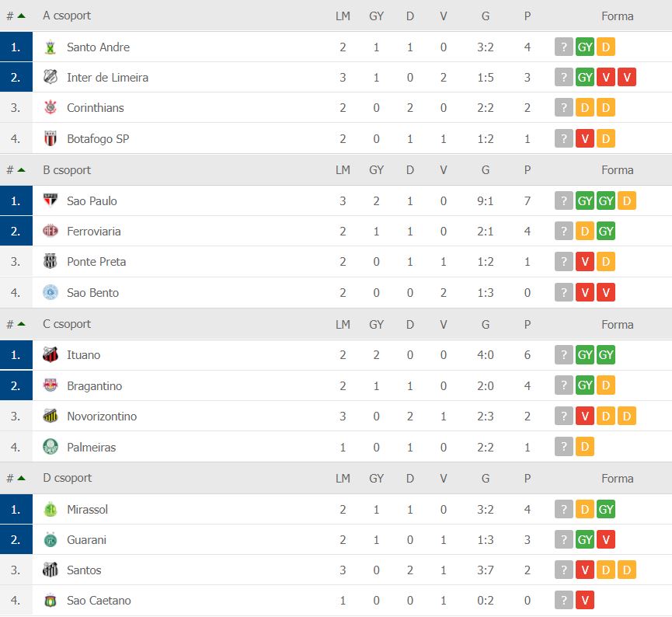Click the Santo Andre club crest

coord(50,47)
